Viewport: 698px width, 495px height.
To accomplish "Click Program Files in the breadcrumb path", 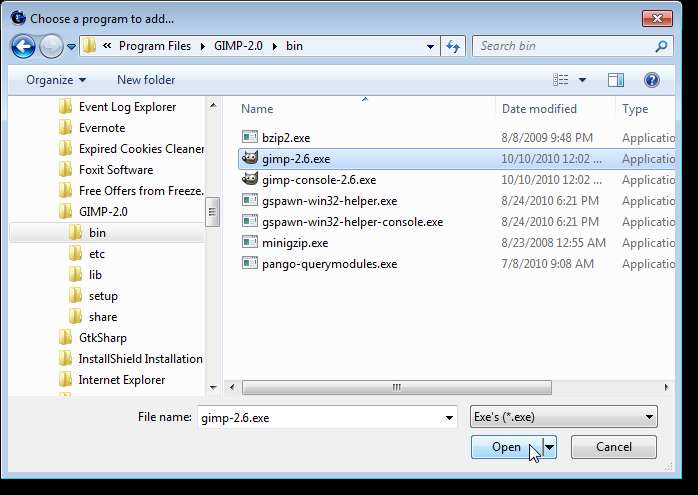I will [x=155, y=46].
